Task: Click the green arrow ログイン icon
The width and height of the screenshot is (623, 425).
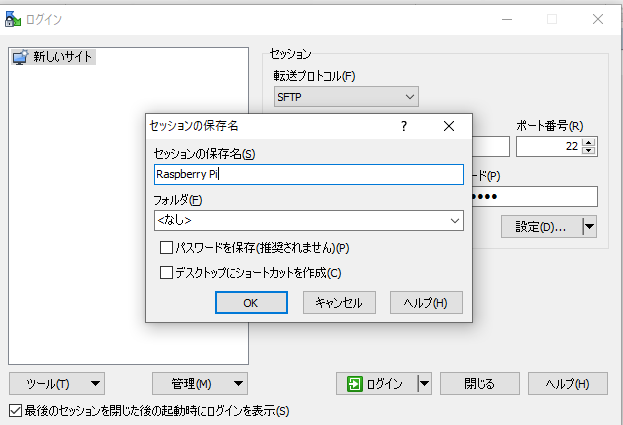Action: [354, 384]
